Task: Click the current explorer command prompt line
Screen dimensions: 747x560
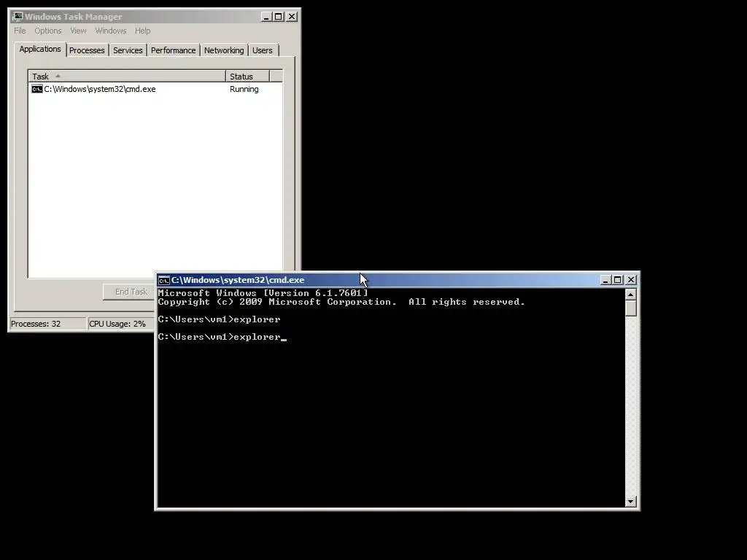Action: (x=222, y=337)
